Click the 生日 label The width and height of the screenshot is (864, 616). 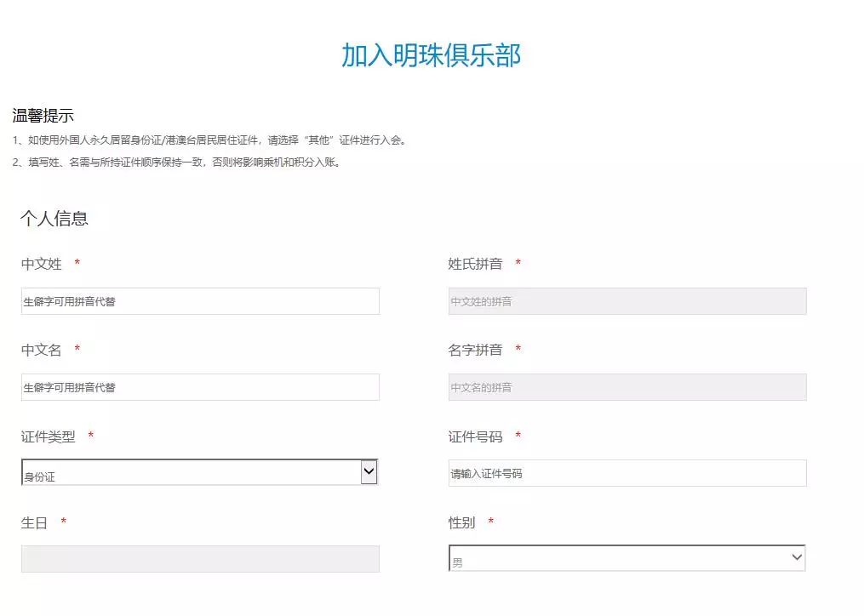click(34, 523)
